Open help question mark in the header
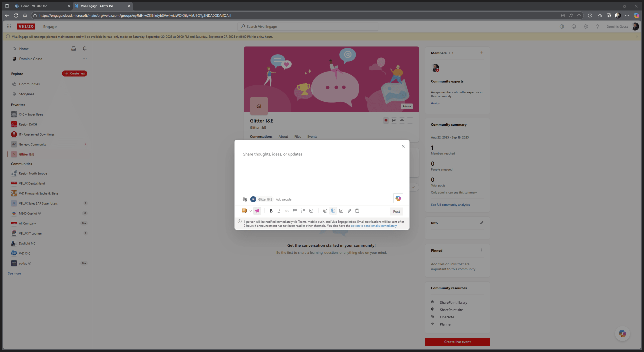This screenshot has width=644, height=352. tap(597, 26)
